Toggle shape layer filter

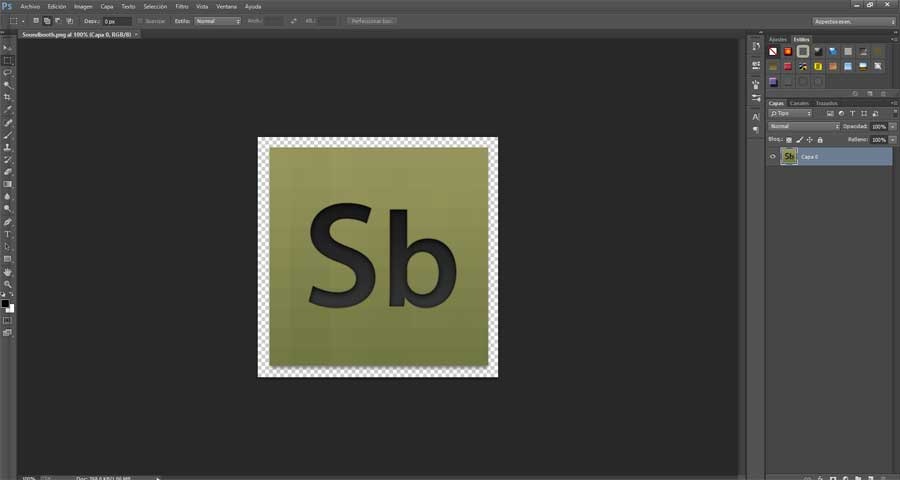[x=864, y=114]
